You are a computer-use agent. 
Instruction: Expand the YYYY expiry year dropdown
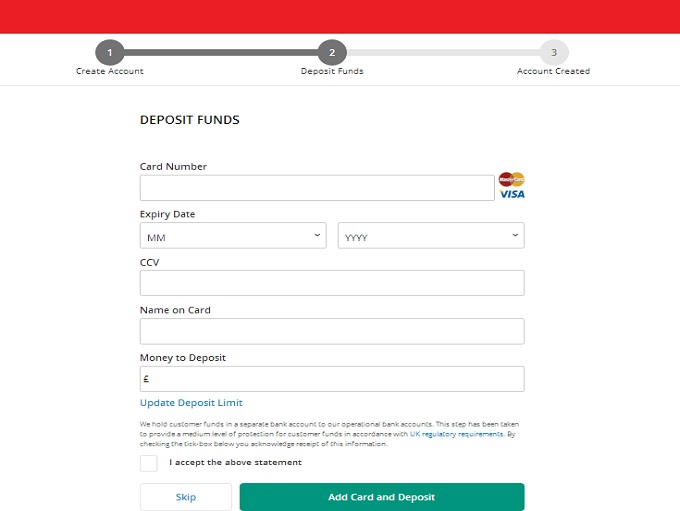click(x=431, y=236)
